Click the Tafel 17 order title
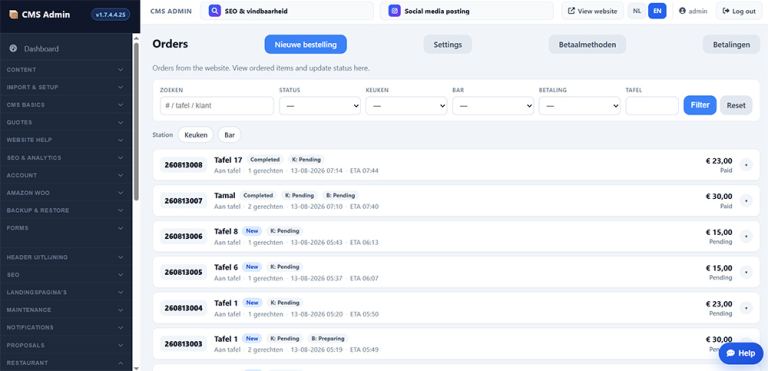Image resolution: width=768 pixels, height=371 pixels. point(228,160)
